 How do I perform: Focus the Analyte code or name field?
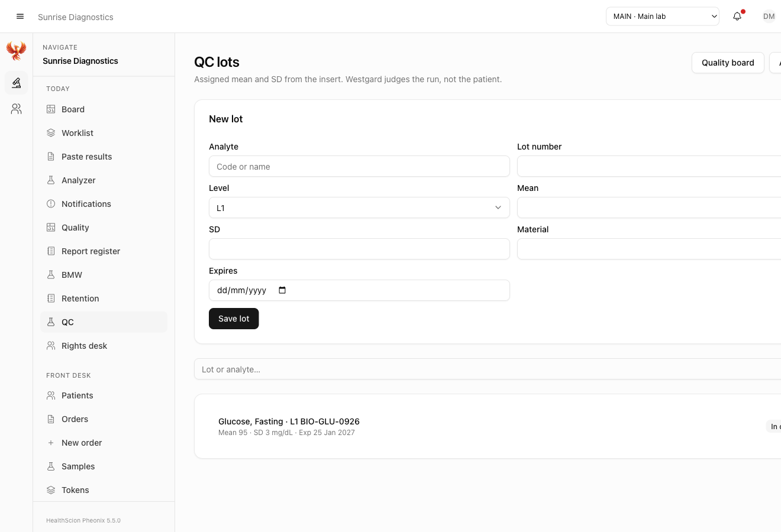(359, 167)
